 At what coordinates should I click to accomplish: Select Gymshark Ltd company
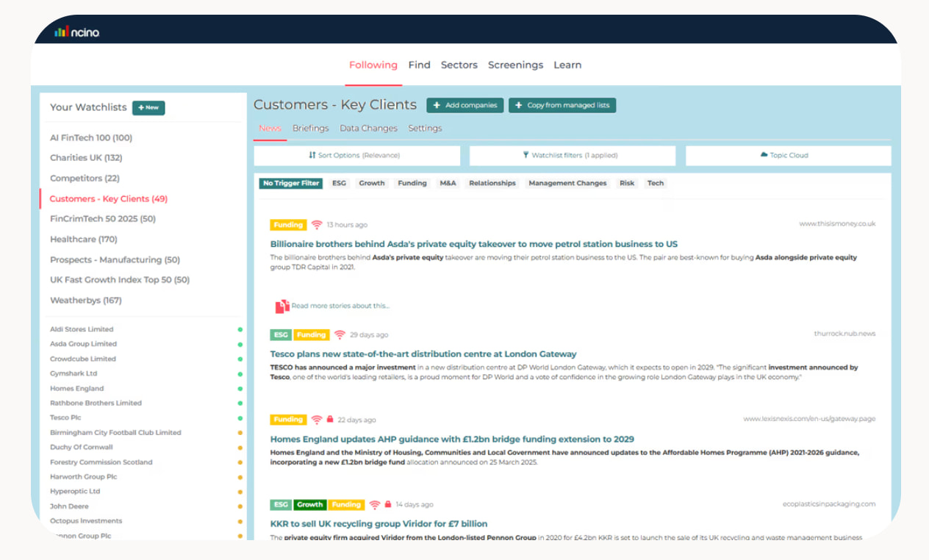coord(73,373)
